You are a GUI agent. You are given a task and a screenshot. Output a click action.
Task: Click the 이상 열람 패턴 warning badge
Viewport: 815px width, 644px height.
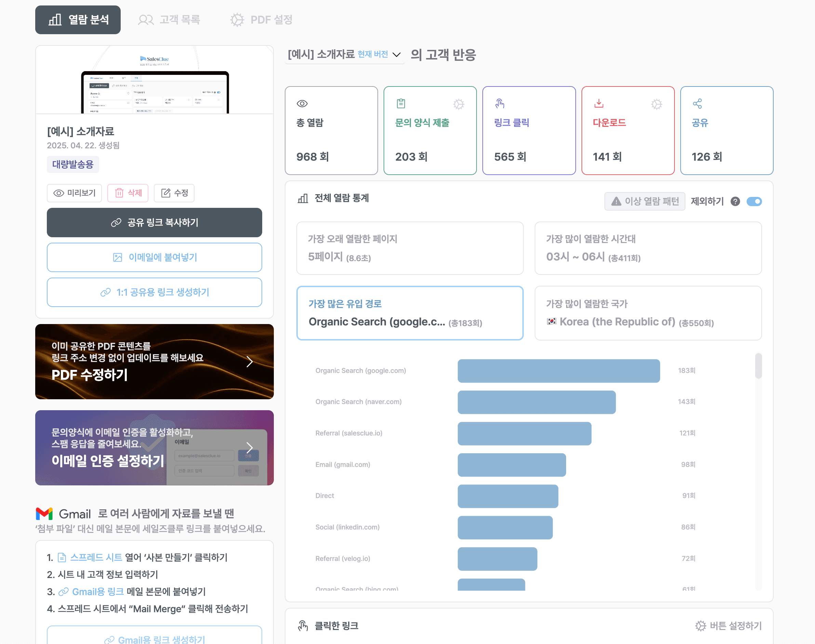(x=645, y=201)
